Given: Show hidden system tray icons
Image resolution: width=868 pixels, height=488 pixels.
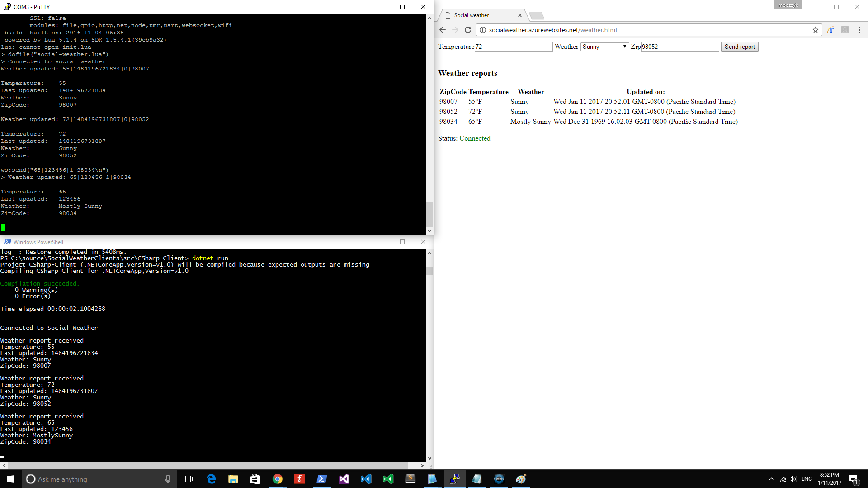Looking at the screenshot, I should tap(771, 479).
